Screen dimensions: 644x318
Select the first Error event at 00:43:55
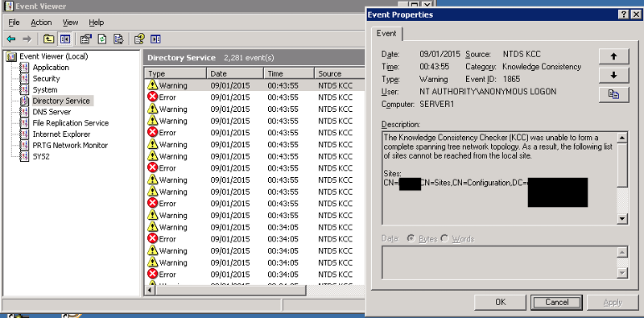tap(254, 97)
